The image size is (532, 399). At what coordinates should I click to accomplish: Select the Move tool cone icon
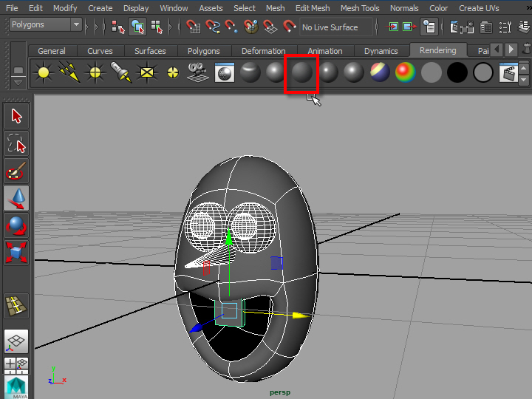coord(16,198)
